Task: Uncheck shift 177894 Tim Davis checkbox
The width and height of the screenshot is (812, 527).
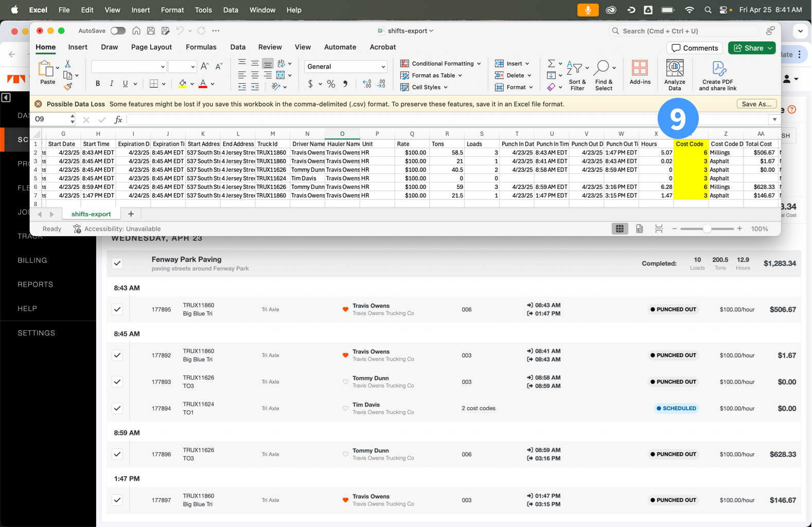Action: coord(117,409)
